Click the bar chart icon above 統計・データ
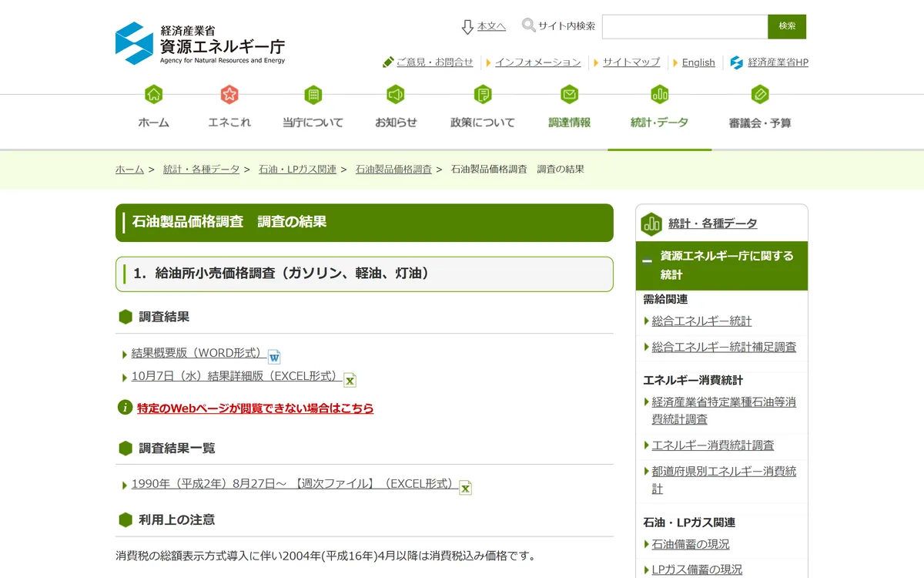The height and width of the screenshot is (578, 924). [x=660, y=95]
